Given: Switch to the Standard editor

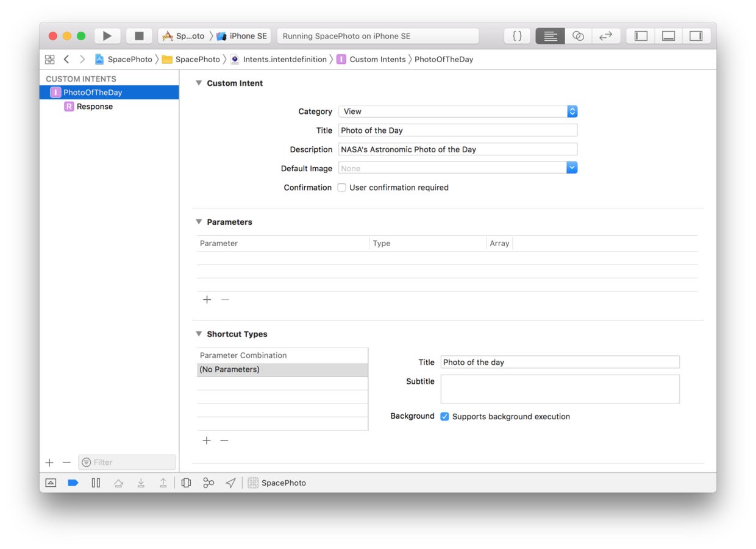Looking at the screenshot, I should pyautogui.click(x=550, y=36).
